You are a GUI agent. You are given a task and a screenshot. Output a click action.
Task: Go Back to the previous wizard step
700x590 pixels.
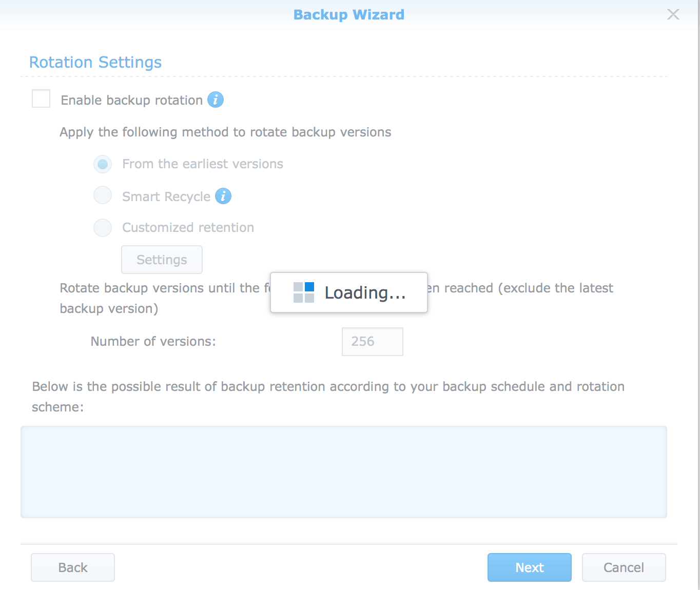73,567
